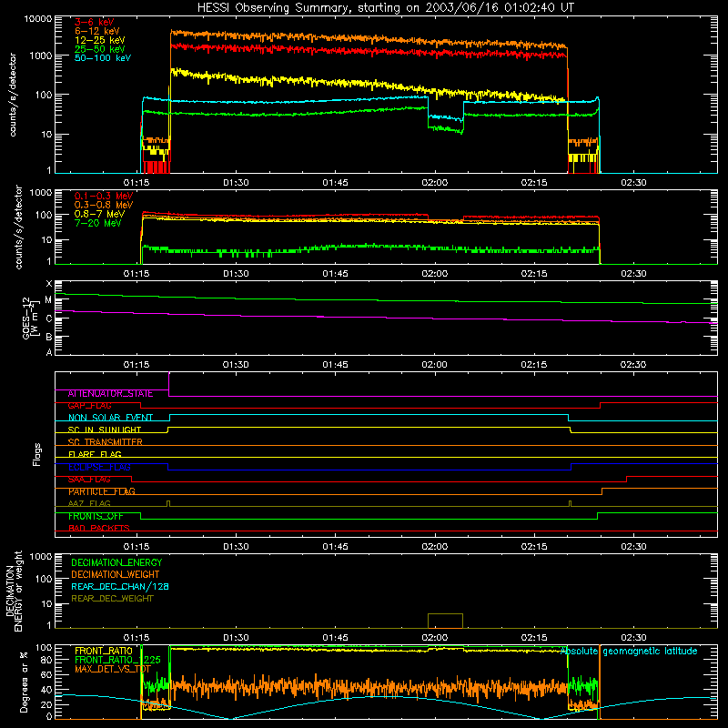Screen dimensions: 728x728
Task: Pick the 7-20 MeV legend label
Action: 98,223
